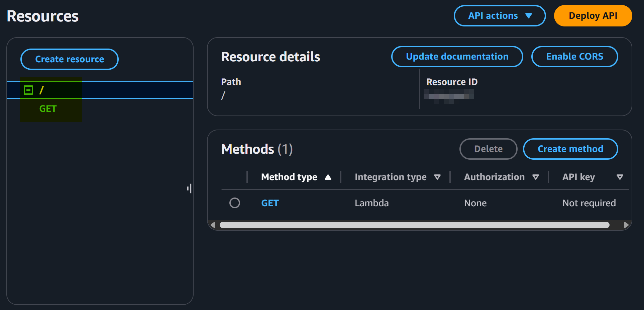Click the Create method button
The image size is (644, 310).
coord(570,149)
